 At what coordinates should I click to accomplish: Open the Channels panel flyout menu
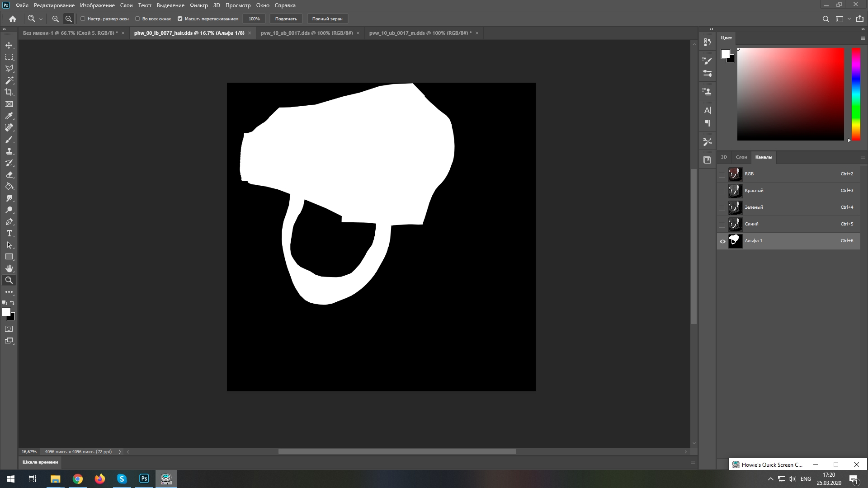[863, 157]
